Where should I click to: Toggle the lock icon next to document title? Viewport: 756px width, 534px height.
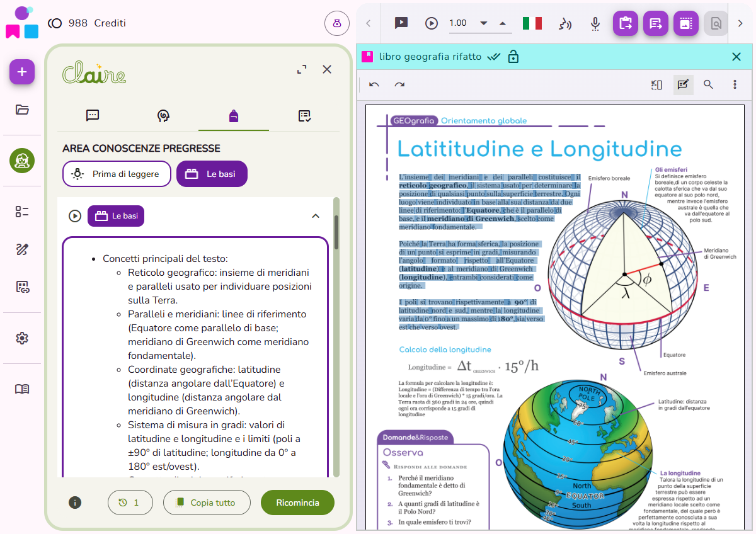[x=513, y=57]
